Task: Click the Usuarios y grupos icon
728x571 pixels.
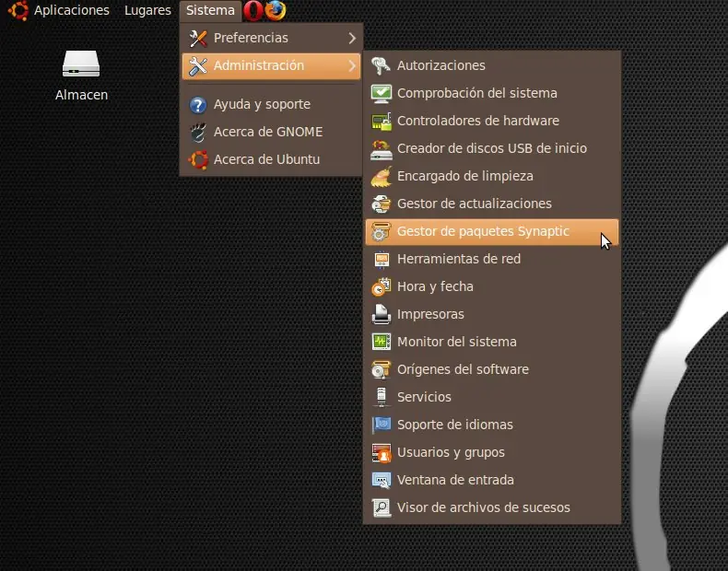Action: (x=382, y=453)
